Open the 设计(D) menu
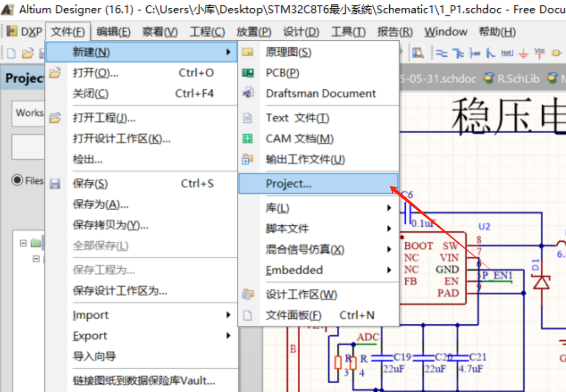 [301, 32]
